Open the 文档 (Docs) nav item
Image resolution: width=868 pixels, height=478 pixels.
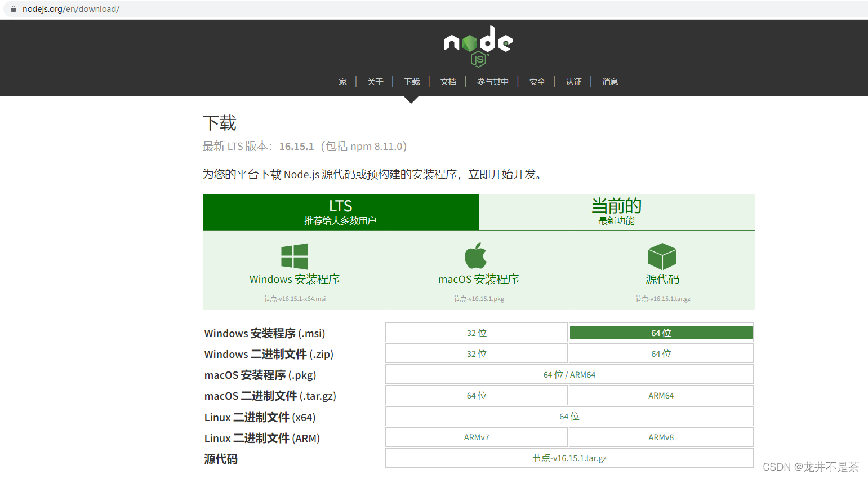(448, 82)
